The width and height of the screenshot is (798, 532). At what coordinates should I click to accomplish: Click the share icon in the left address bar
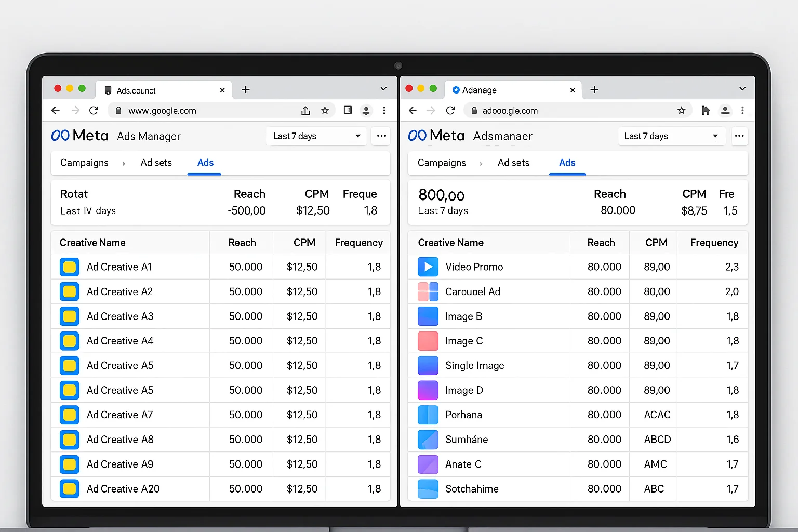tap(305, 110)
